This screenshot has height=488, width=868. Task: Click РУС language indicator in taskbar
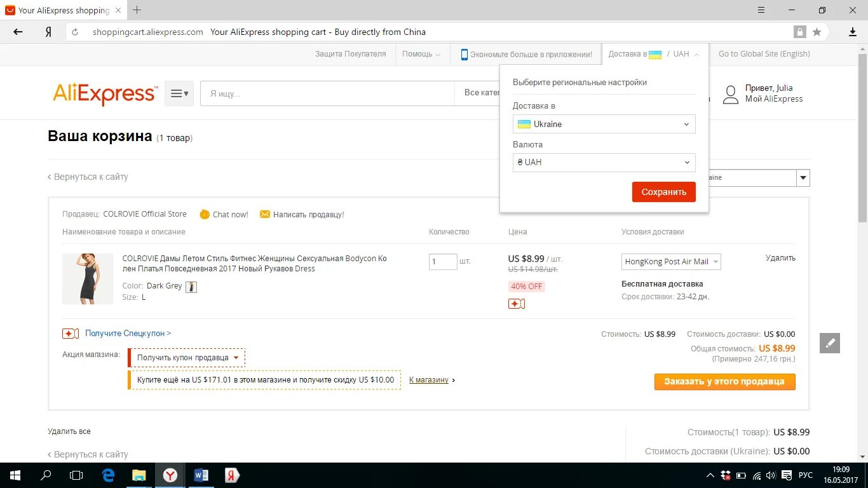[x=806, y=475]
